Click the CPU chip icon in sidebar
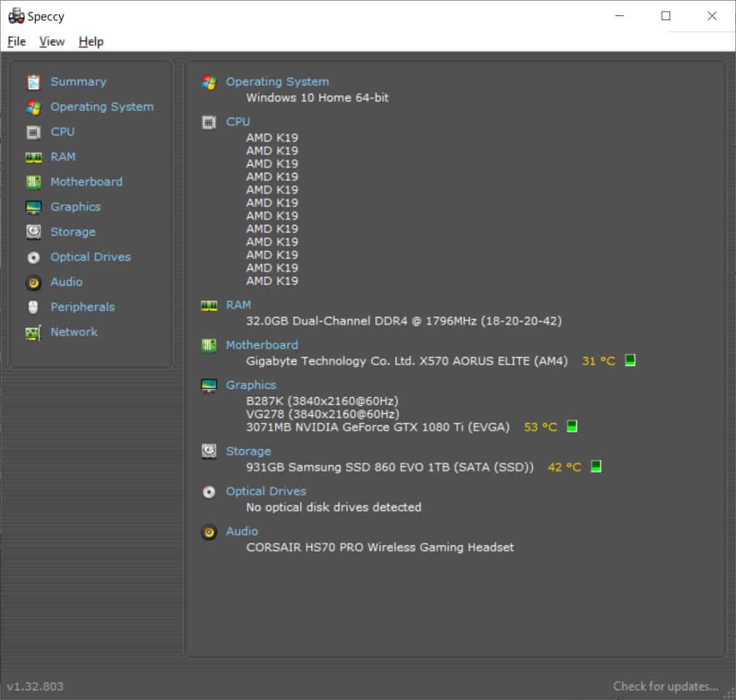The width and height of the screenshot is (736, 700). (34, 132)
